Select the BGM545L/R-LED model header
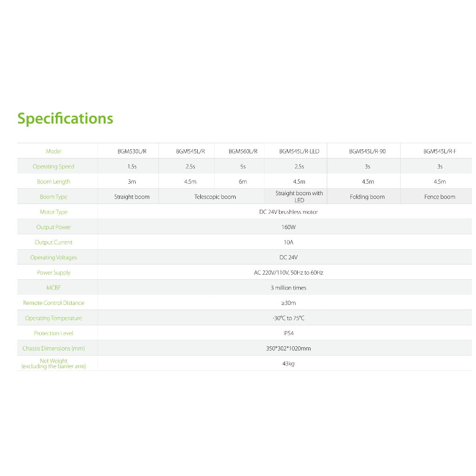Viewport: 476px width, 476px height. (x=299, y=151)
